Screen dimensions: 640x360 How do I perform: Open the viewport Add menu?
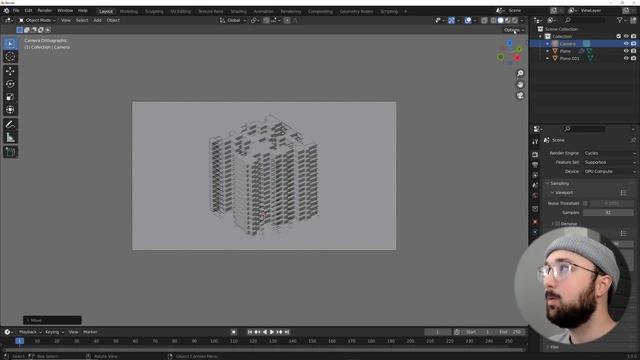pos(97,20)
